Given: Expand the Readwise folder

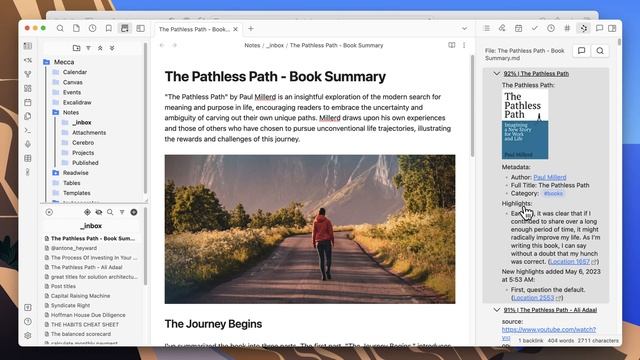Looking at the screenshot, I should click(76, 173).
